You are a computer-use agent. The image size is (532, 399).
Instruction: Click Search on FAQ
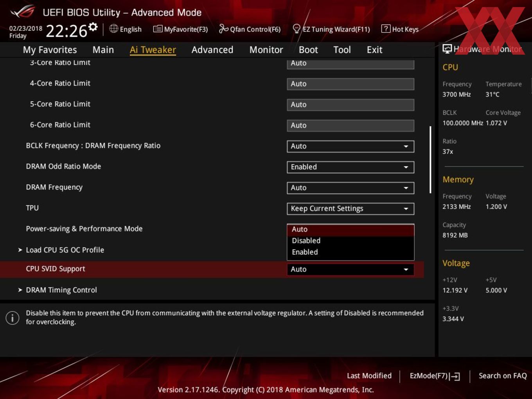tap(503, 376)
